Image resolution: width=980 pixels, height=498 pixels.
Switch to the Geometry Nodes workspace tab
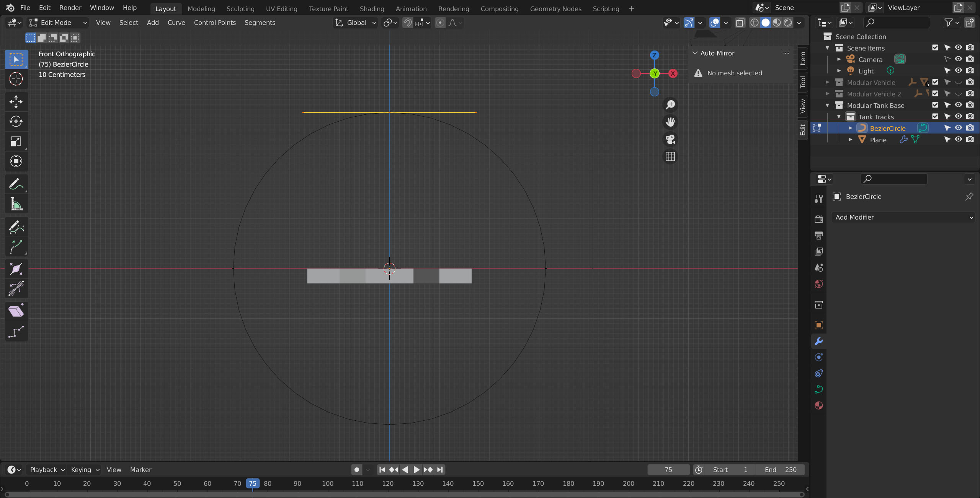tap(556, 8)
